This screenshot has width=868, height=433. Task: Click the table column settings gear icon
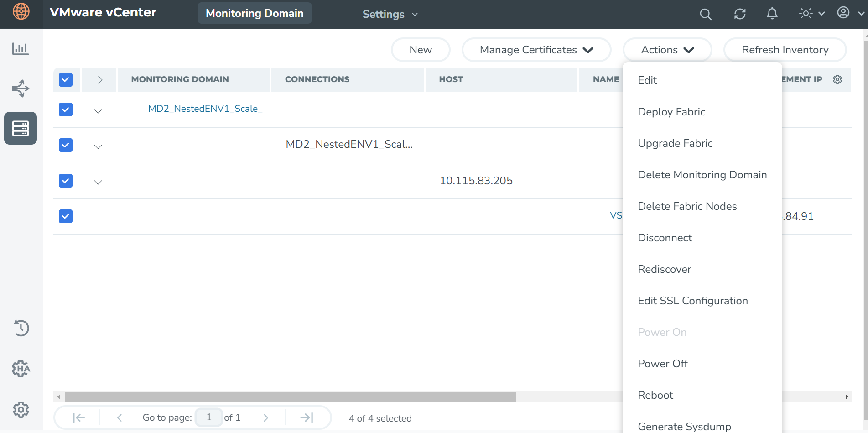click(837, 79)
